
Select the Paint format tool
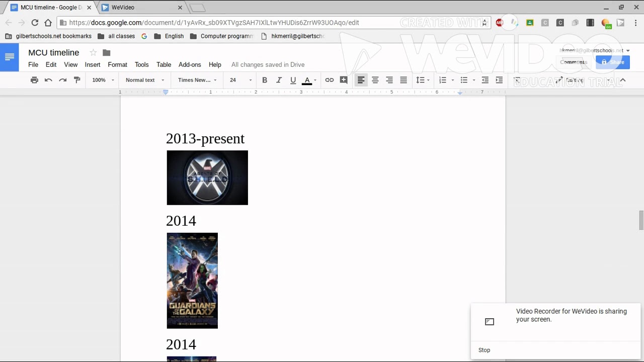[x=77, y=80]
